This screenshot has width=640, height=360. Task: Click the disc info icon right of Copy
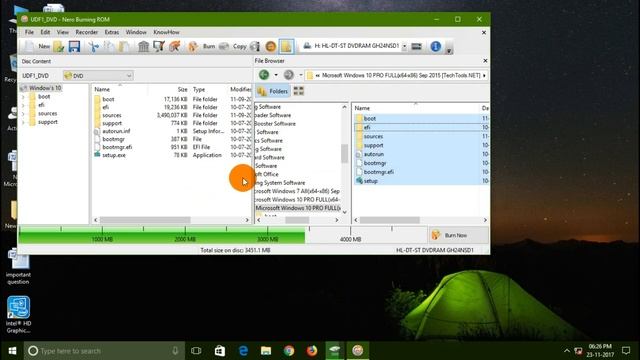coord(255,47)
